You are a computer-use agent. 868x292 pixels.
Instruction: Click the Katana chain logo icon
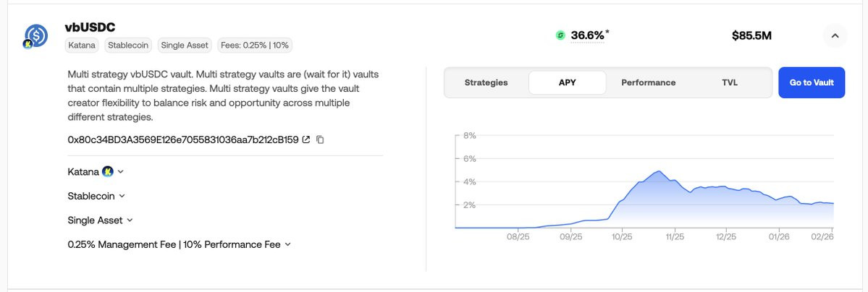[x=107, y=171]
